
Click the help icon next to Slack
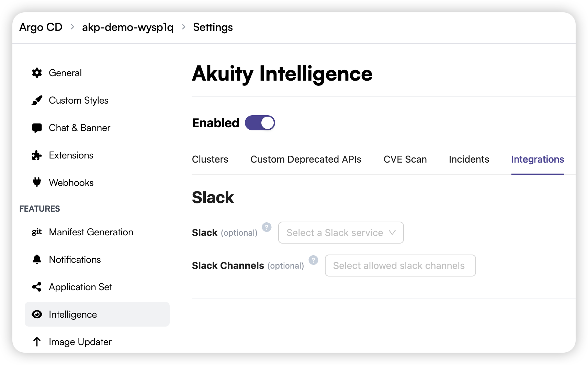(x=267, y=227)
